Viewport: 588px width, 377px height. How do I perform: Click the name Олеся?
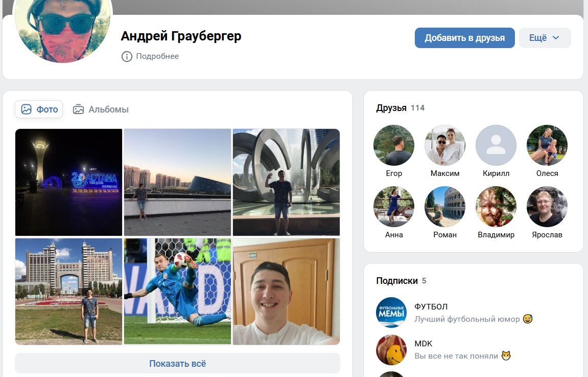coord(547,173)
